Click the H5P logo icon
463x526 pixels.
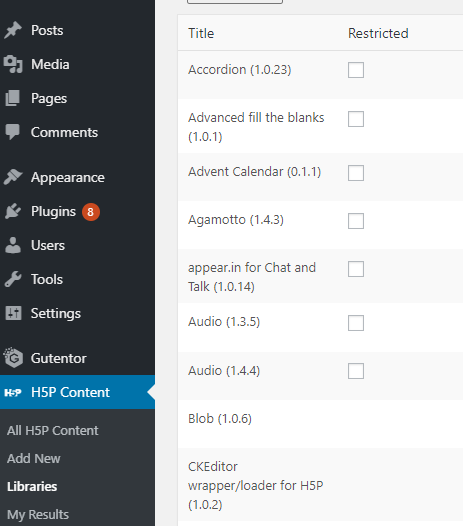pos(13,392)
